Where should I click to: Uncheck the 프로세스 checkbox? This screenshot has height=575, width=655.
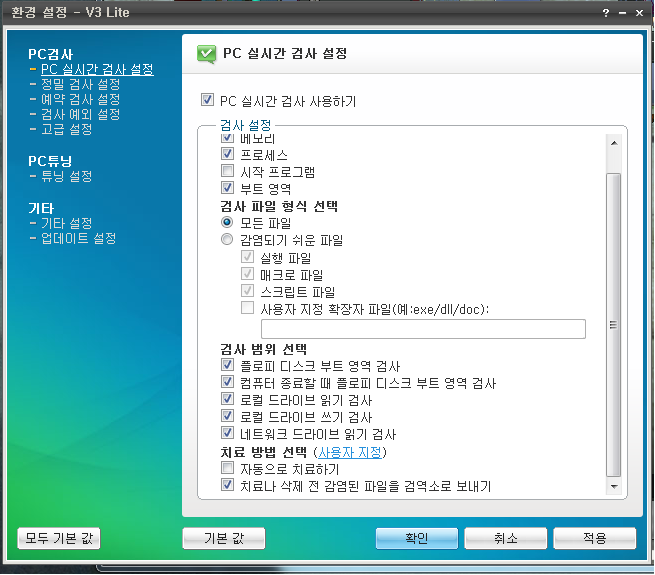click(x=227, y=154)
